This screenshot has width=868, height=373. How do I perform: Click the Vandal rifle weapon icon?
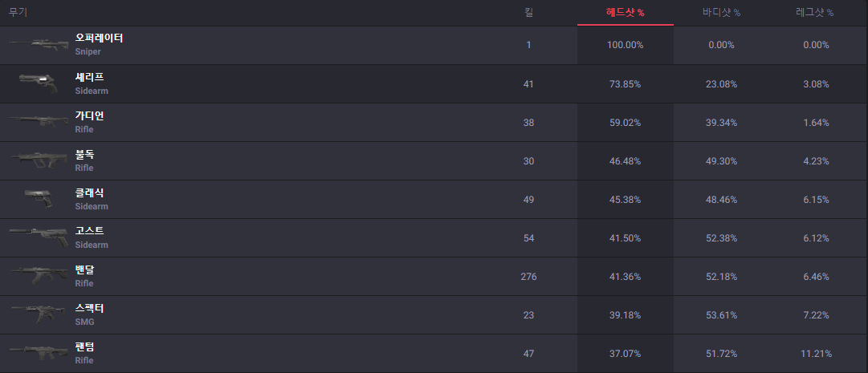[39, 275]
